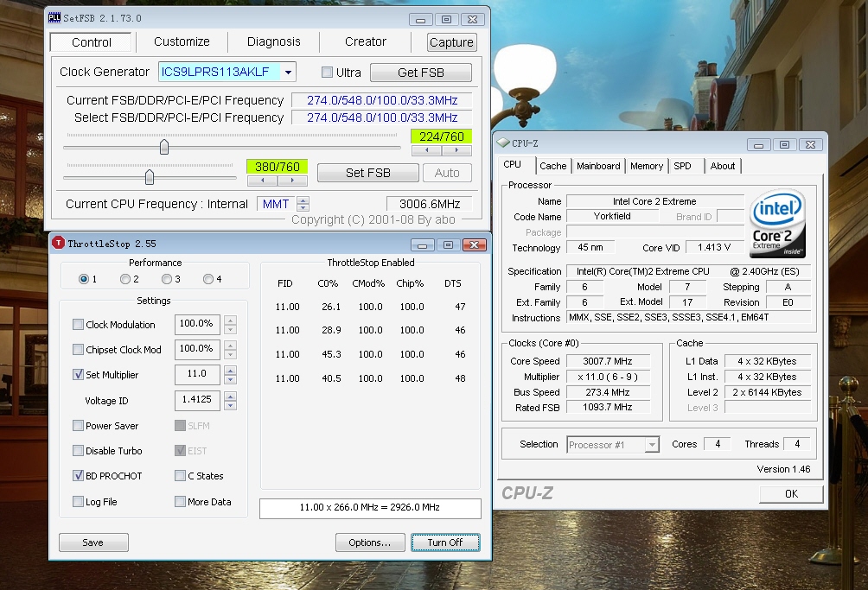Choose Performance profile 4 radio button
The height and width of the screenshot is (590, 868).
(x=208, y=279)
